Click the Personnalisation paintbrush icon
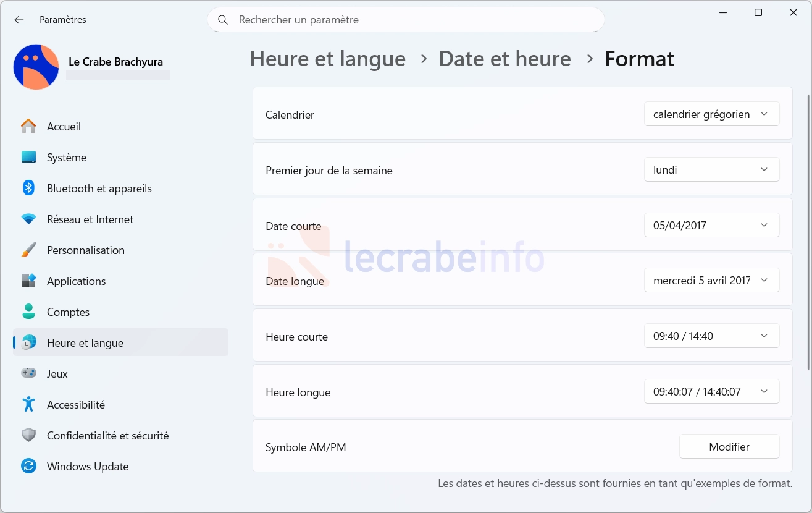Image resolution: width=812 pixels, height=513 pixels. pos(28,250)
